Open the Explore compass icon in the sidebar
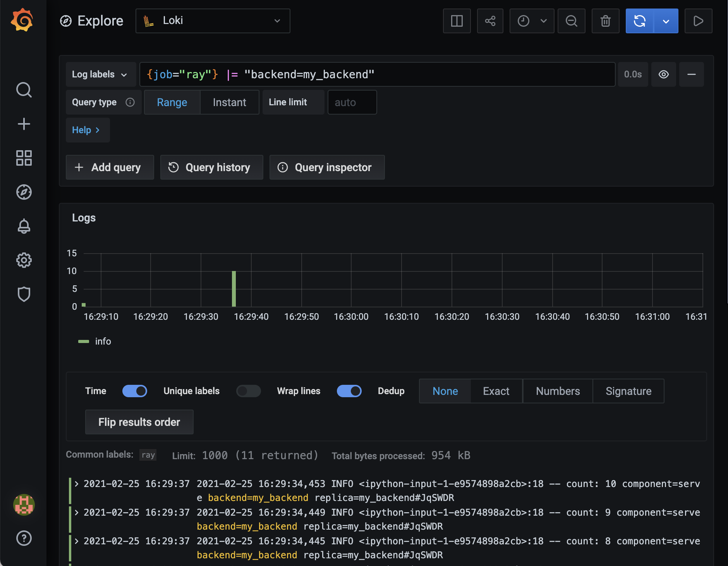The image size is (728, 566). point(24,192)
